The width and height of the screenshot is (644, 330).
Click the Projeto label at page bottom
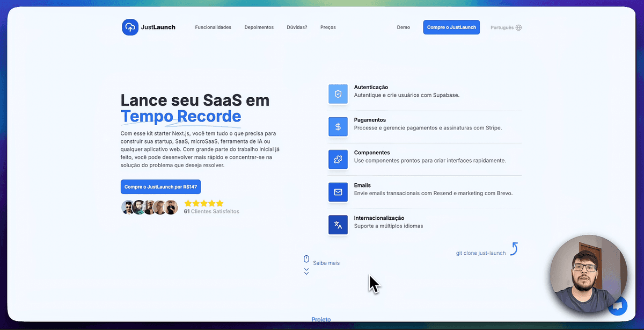click(321, 319)
